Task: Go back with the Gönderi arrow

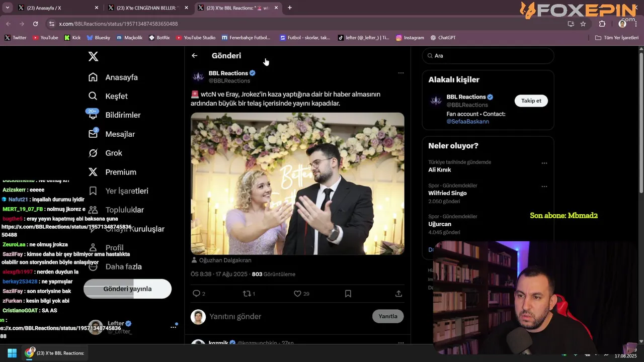Action: point(194,56)
